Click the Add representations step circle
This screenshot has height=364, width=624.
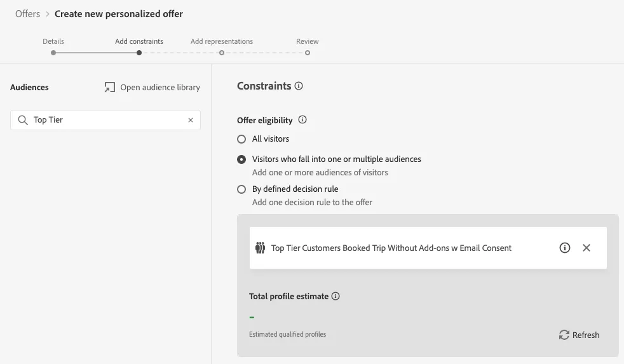pyautogui.click(x=222, y=53)
